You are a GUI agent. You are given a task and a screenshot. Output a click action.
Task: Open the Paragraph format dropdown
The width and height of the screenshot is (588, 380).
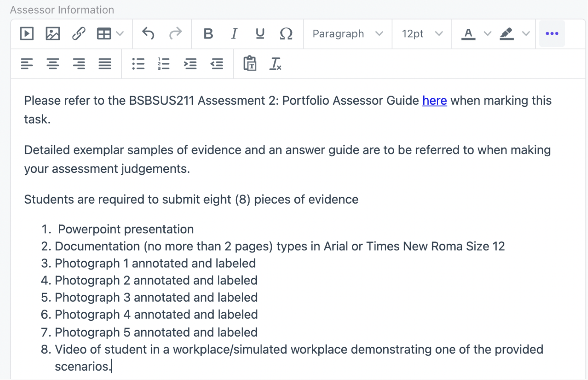coord(348,34)
